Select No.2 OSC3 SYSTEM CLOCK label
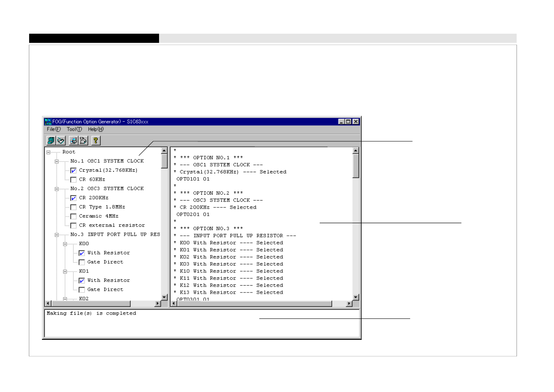The image size is (554, 392). 107,189
